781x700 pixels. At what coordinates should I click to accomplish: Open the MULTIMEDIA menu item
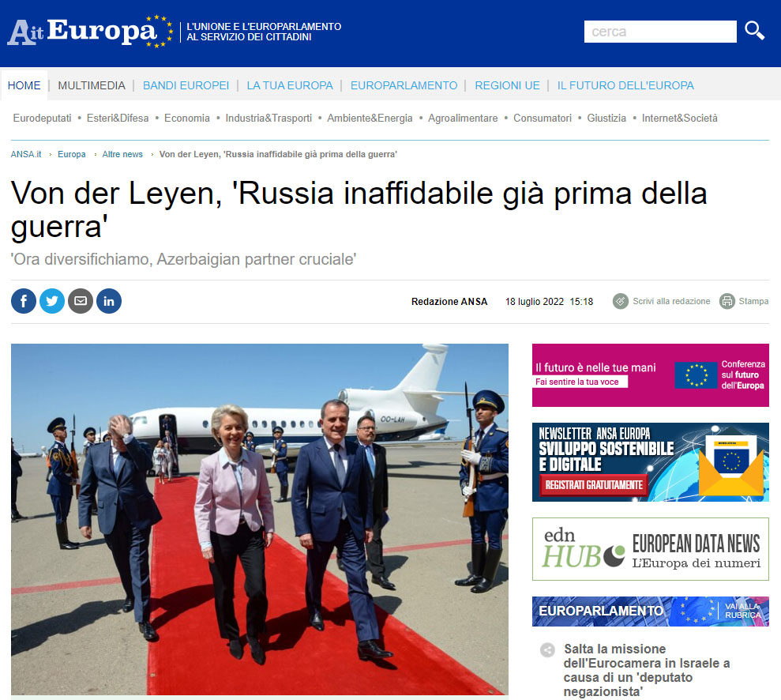pos(92,85)
